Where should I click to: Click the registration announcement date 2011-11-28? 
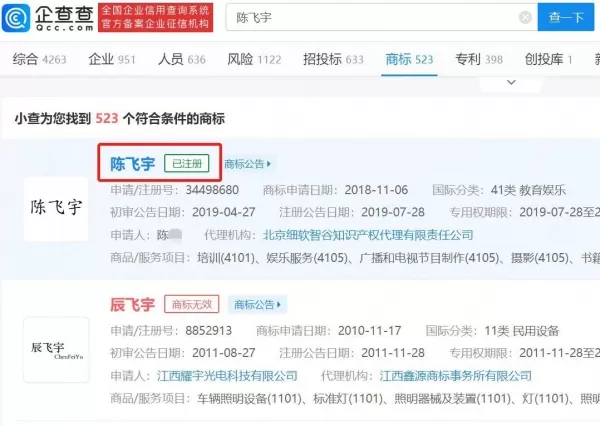393,353
